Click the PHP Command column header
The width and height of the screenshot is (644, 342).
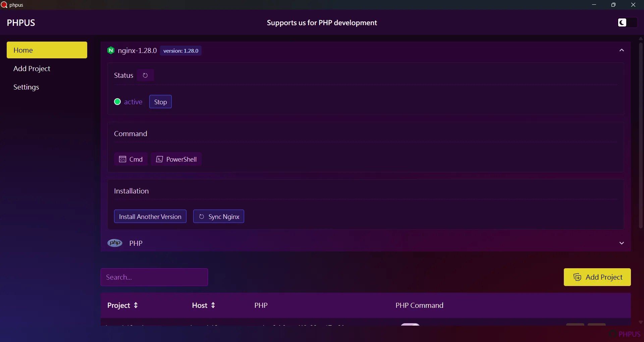(x=419, y=305)
